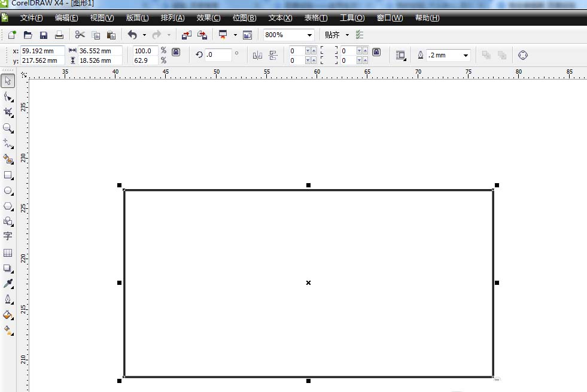
Task: Print the document
Action: point(59,35)
